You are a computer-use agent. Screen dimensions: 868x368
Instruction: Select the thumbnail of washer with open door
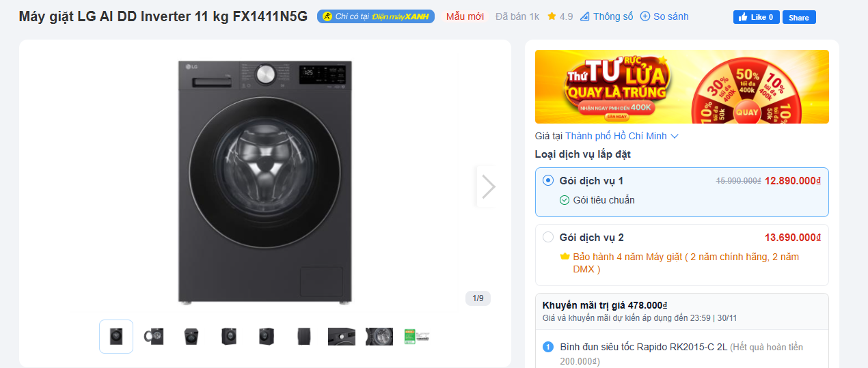(x=154, y=337)
